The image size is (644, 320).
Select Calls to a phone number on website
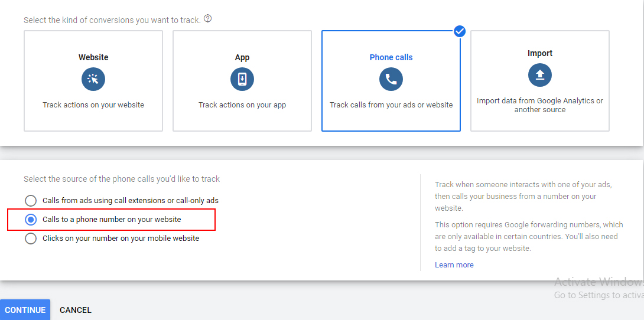click(x=30, y=220)
